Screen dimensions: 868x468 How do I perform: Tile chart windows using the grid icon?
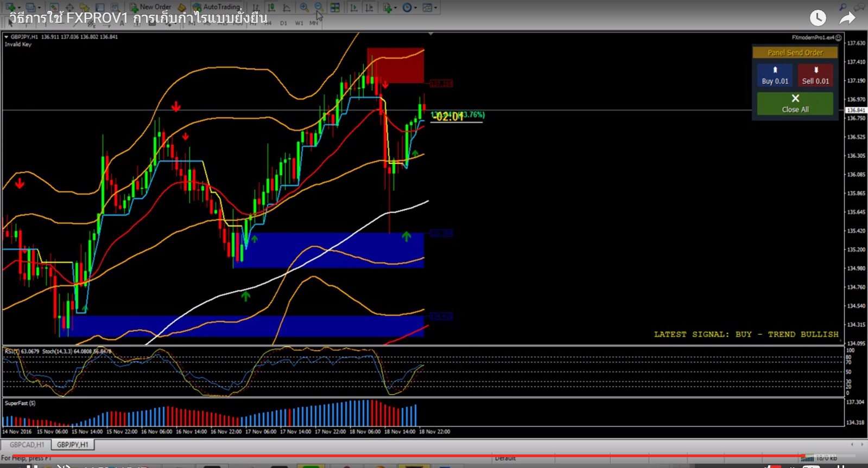(335, 7)
